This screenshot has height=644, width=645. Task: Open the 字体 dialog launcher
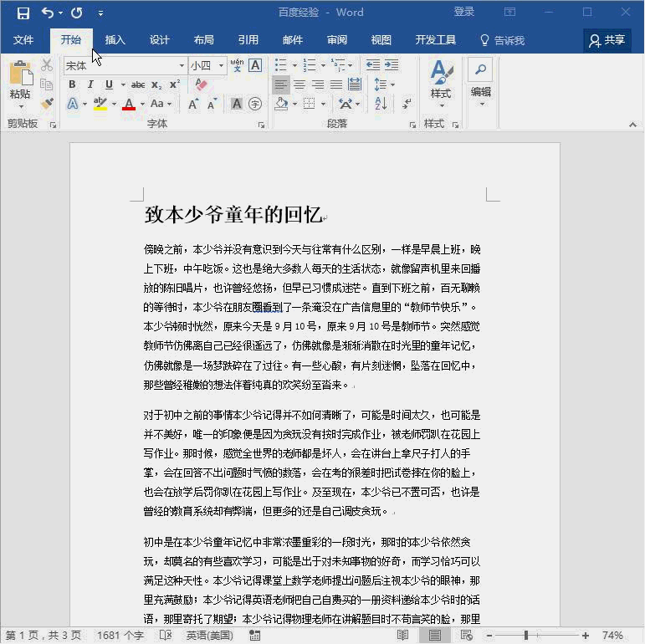[261, 125]
